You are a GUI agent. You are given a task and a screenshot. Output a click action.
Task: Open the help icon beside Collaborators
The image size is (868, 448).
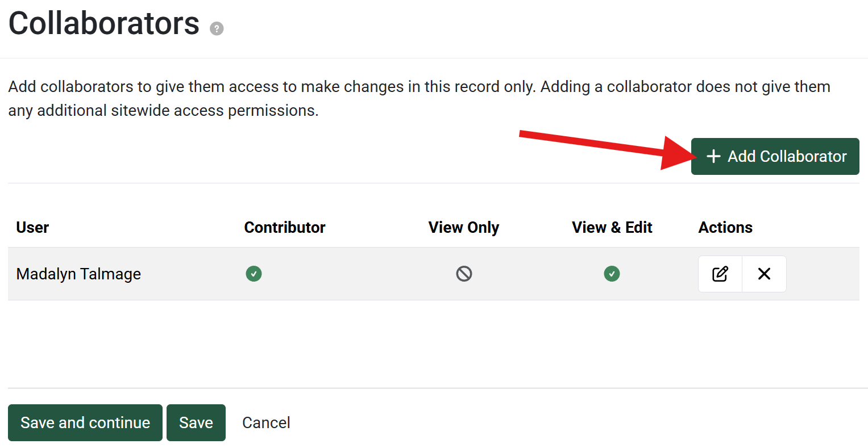coord(217,28)
